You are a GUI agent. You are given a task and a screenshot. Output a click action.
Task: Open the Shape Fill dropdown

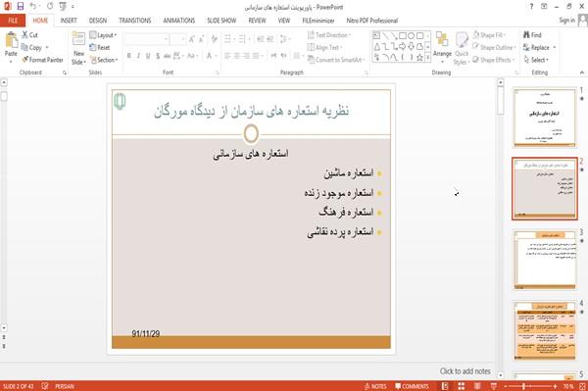pyautogui.click(x=490, y=35)
